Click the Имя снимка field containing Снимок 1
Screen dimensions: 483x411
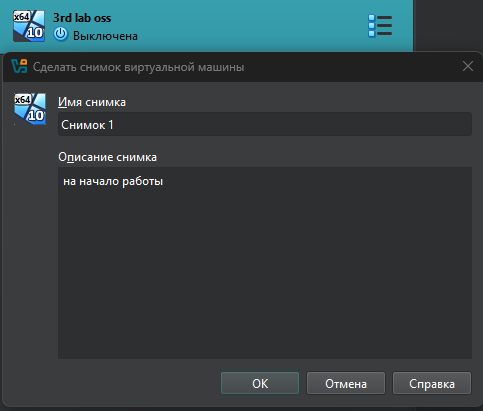(265, 124)
